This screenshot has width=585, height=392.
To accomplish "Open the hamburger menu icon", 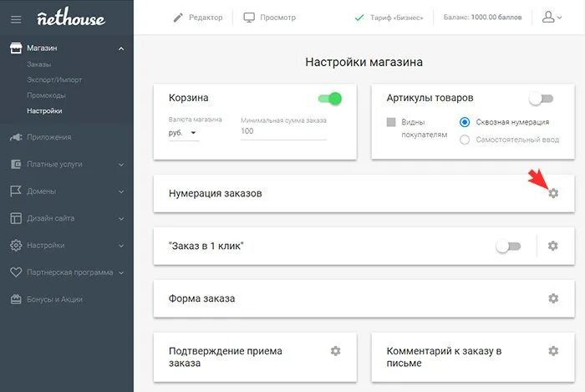I will 16,19.
